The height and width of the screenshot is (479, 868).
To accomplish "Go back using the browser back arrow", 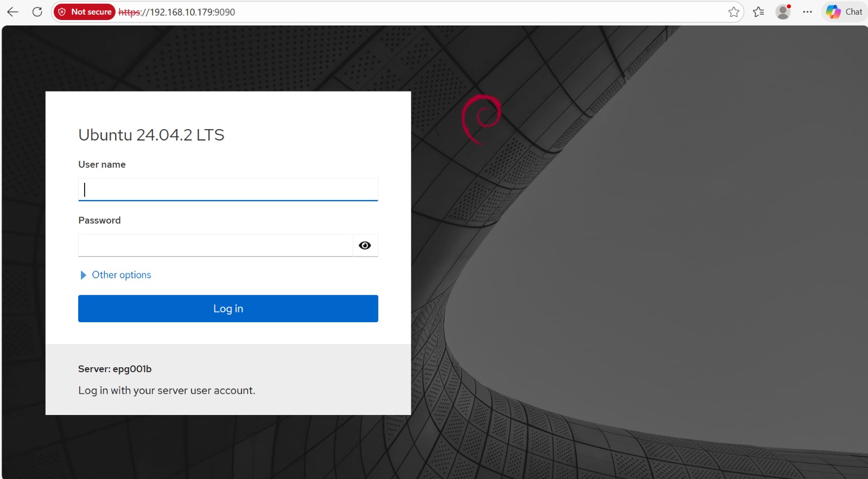I will (x=12, y=12).
